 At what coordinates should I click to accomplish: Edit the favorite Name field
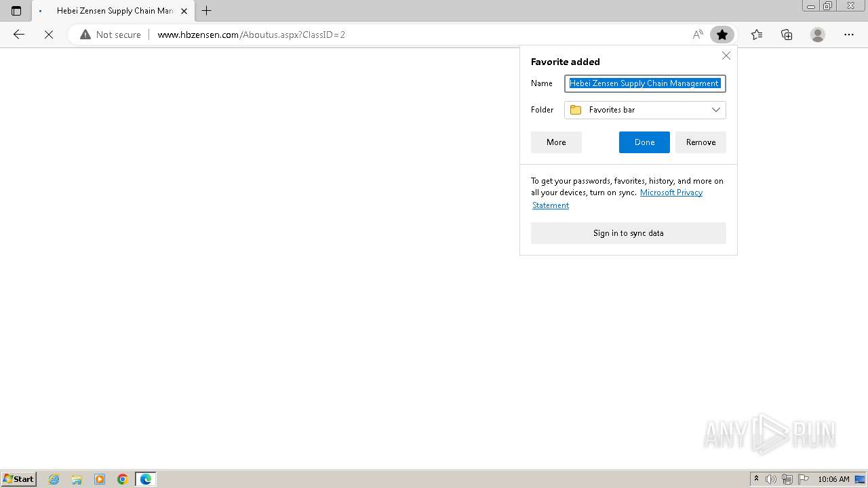pos(645,83)
